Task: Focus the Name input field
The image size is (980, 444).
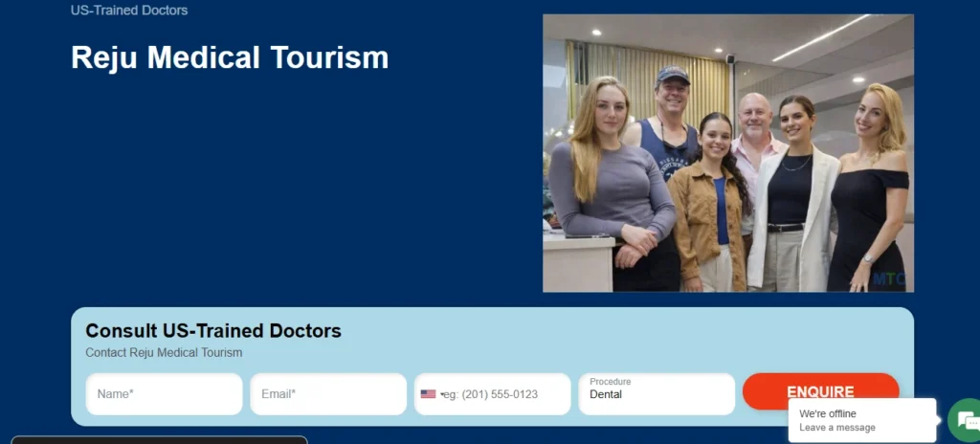Action: point(164,394)
